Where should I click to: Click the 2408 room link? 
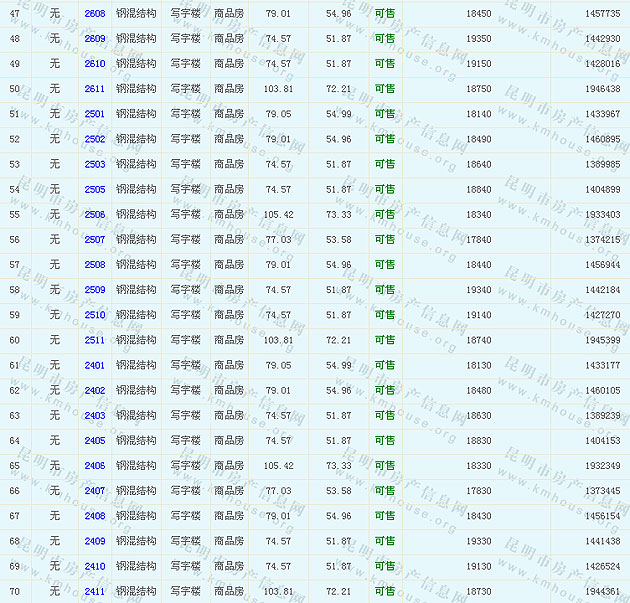[x=95, y=516]
